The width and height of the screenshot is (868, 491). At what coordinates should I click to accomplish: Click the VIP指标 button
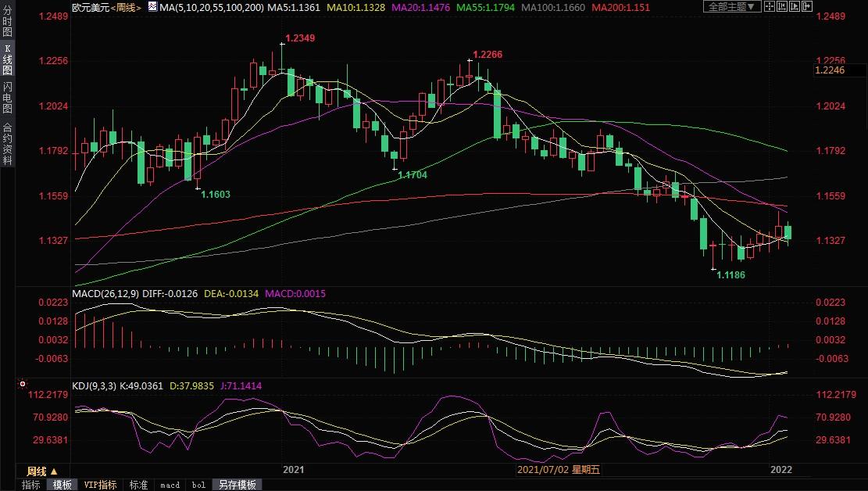pos(101,485)
